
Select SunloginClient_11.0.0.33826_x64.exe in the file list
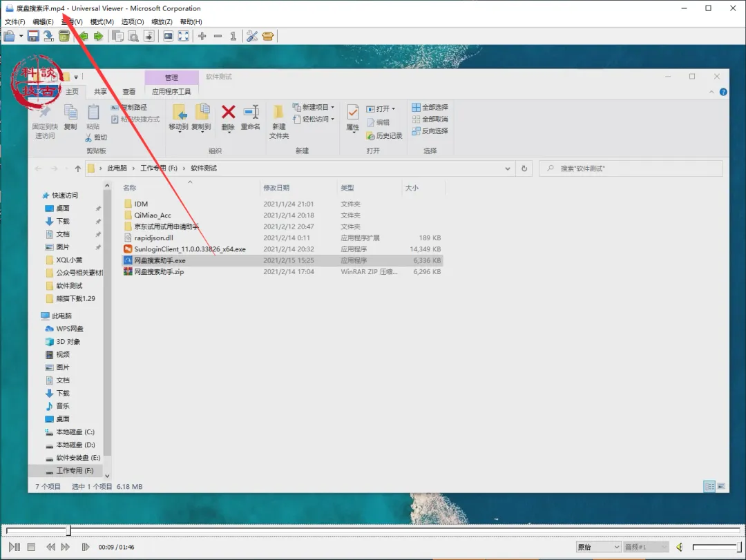pos(190,249)
